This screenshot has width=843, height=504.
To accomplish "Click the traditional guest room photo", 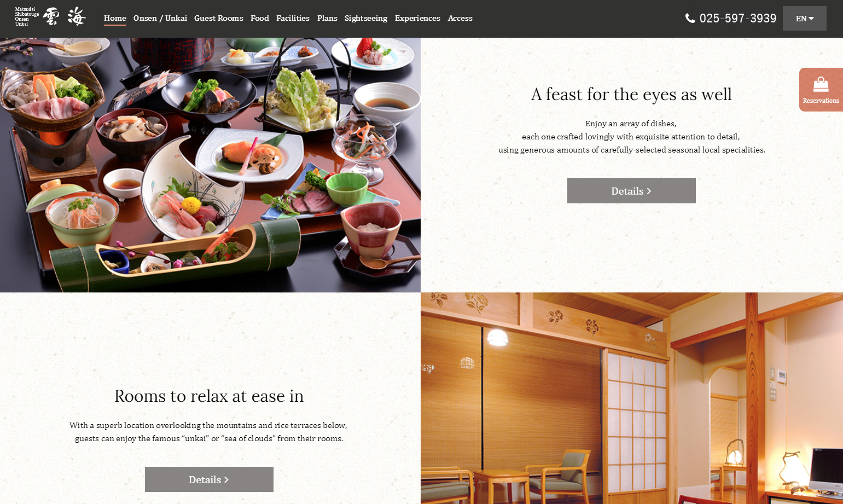I will [x=632, y=398].
